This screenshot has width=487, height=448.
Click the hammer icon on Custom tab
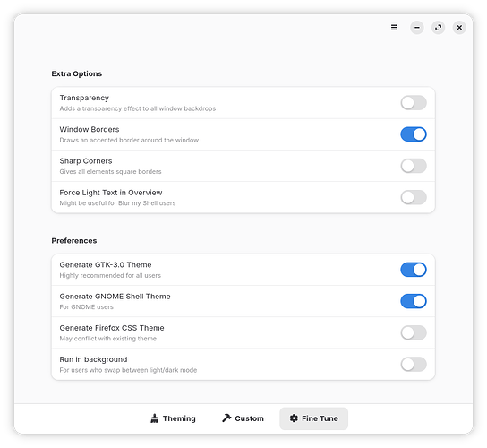[226, 418]
